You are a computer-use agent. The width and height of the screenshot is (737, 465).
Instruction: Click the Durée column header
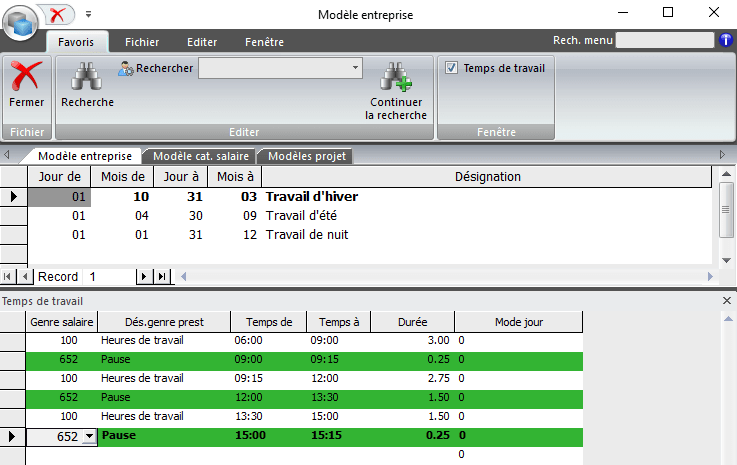[412, 322]
